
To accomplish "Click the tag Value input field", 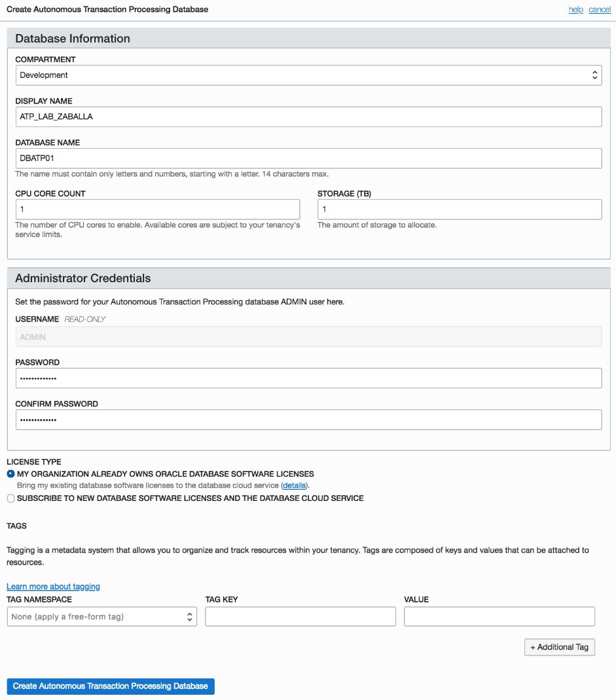I will (499, 617).
